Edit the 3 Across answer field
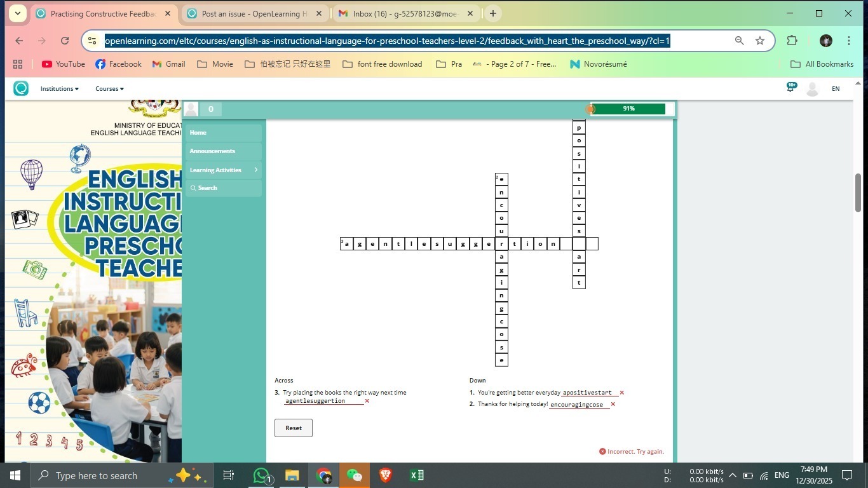 (x=324, y=401)
